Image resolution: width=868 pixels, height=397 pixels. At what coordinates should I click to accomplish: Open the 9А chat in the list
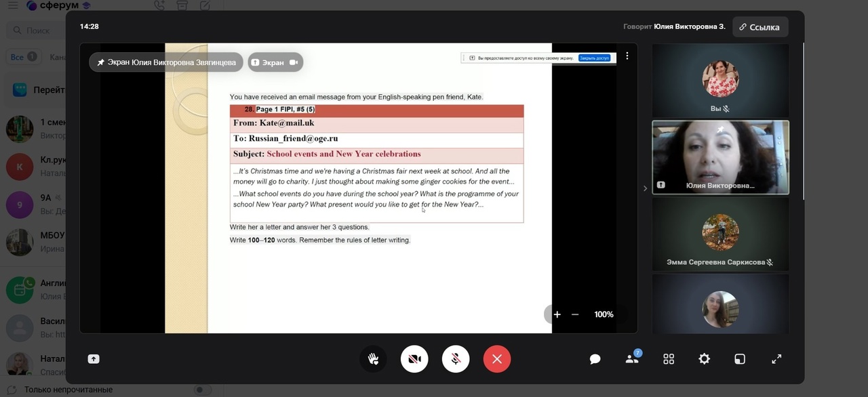[x=36, y=204]
